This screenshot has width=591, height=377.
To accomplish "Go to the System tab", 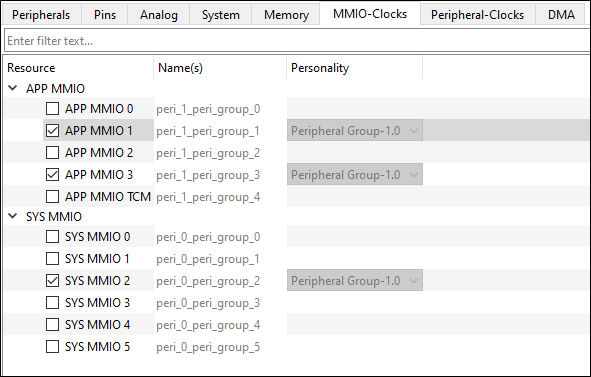I will point(220,15).
